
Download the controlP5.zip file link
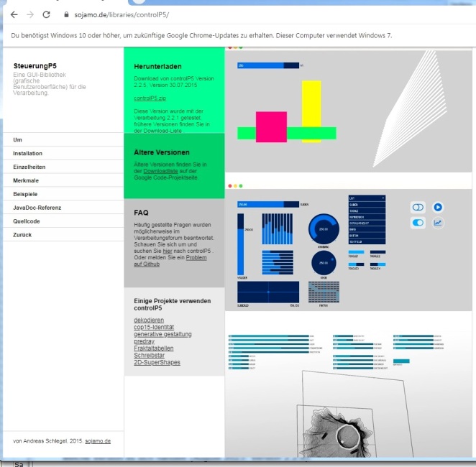150,98
